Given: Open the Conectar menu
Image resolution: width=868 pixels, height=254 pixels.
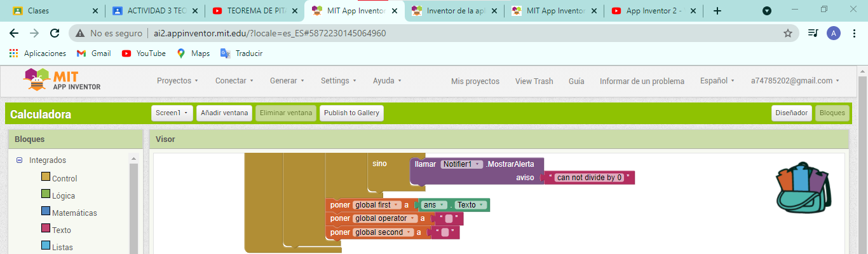Looking at the screenshot, I should pyautogui.click(x=234, y=81).
